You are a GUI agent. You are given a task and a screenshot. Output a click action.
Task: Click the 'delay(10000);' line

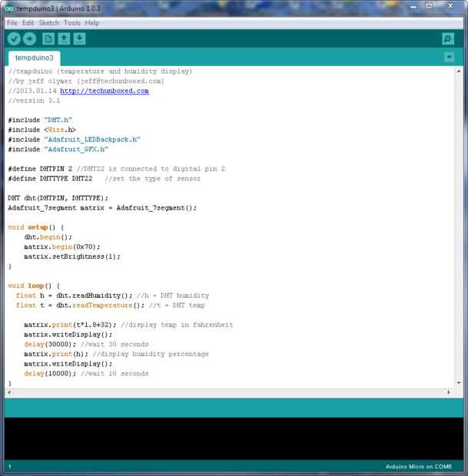coord(86,373)
